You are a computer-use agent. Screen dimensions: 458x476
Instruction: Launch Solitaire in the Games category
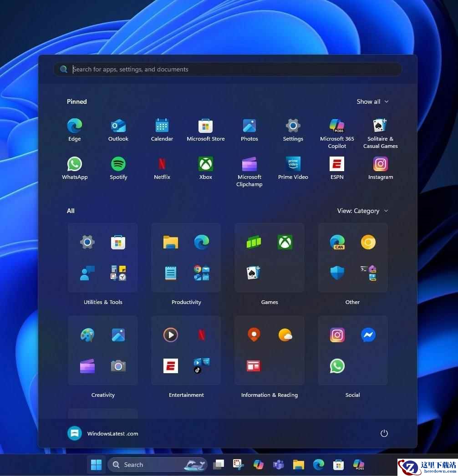point(254,273)
